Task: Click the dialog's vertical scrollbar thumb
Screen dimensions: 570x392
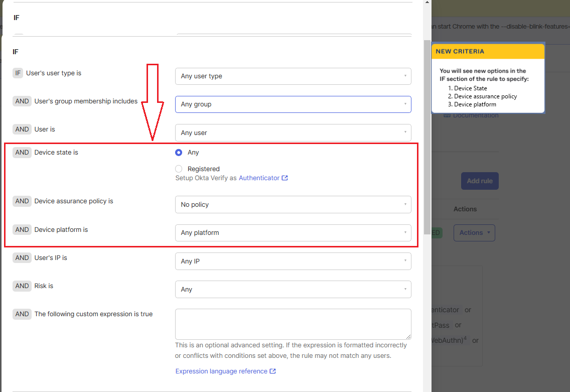Action: pyautogui.click(x=427, y=130)
